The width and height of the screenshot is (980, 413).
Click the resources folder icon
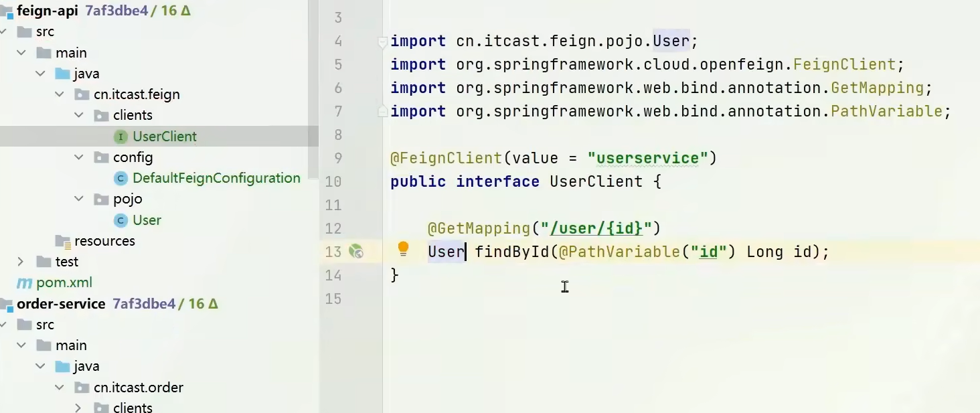[x=63, y=241]
